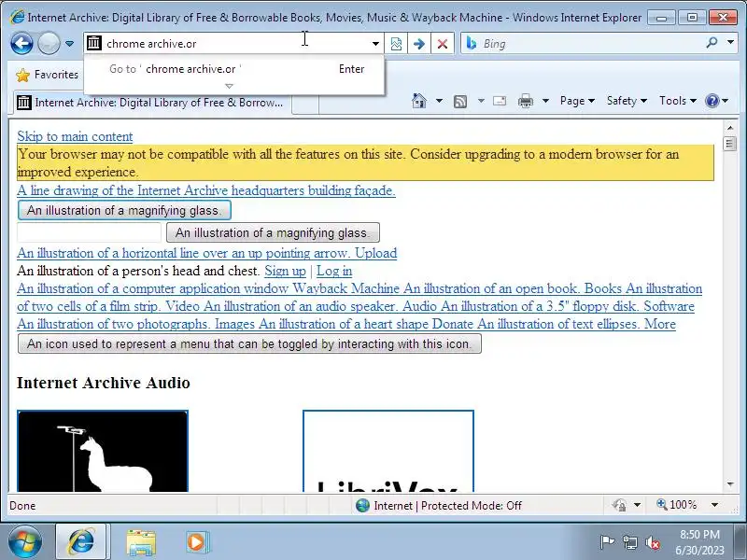Open the Page menu
Viewport: 747px width, 560px height.
[577, 101]
